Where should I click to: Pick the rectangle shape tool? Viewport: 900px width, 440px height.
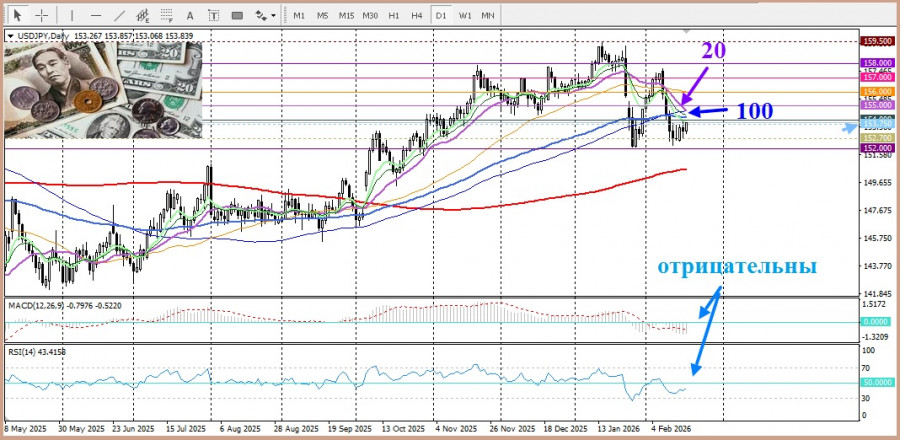point(237,15)
